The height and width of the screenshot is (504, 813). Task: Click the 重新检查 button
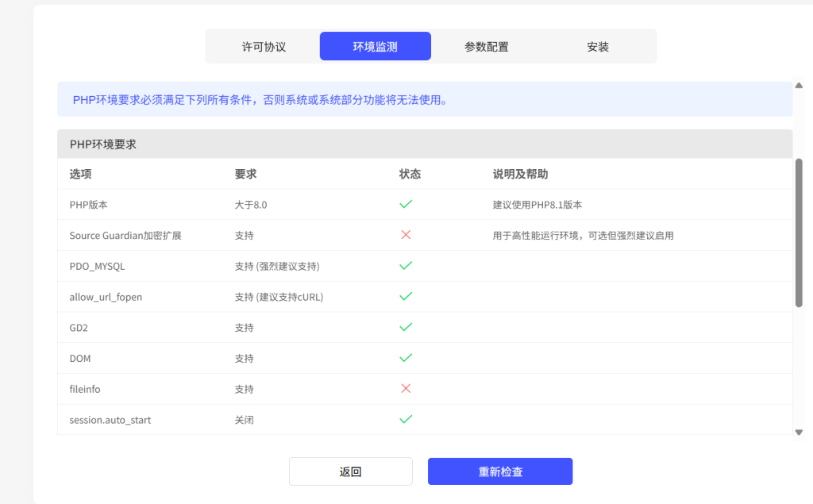(500, 471)
